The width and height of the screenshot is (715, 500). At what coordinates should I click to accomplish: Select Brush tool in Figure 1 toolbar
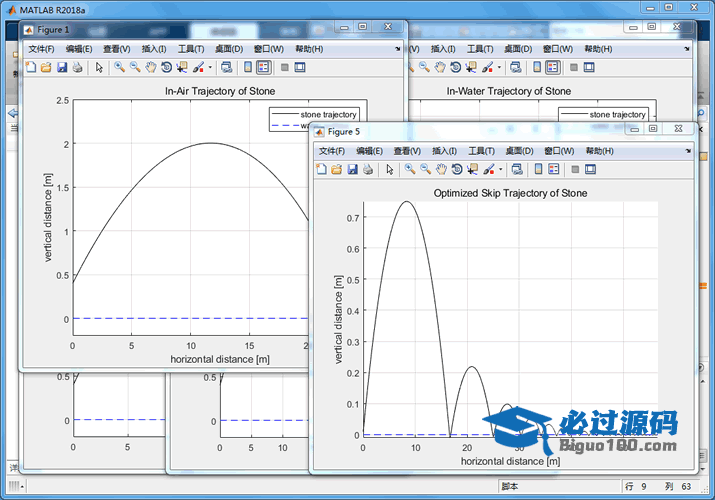tap(198, 67)
